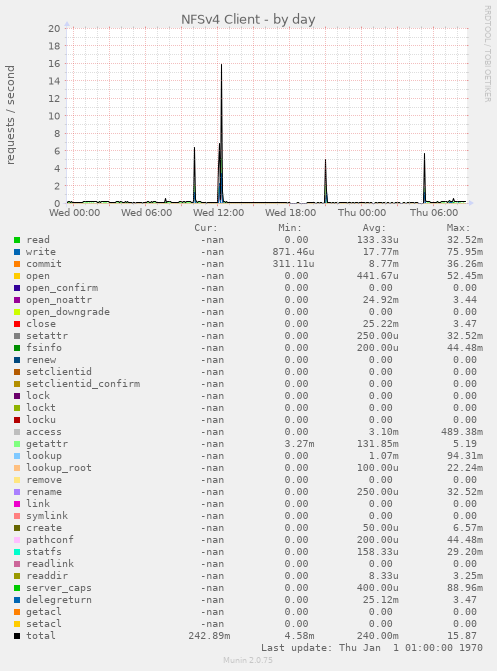Viewport: 497px width, 671px height.
Task: Select the black total legend swatch
Action: [17, 636]
